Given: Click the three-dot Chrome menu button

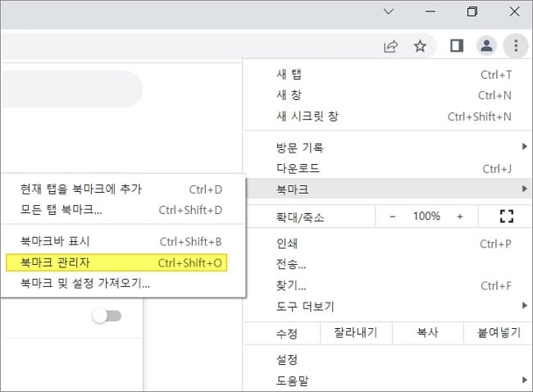Looking at the screenshot, I should point(516,46).
